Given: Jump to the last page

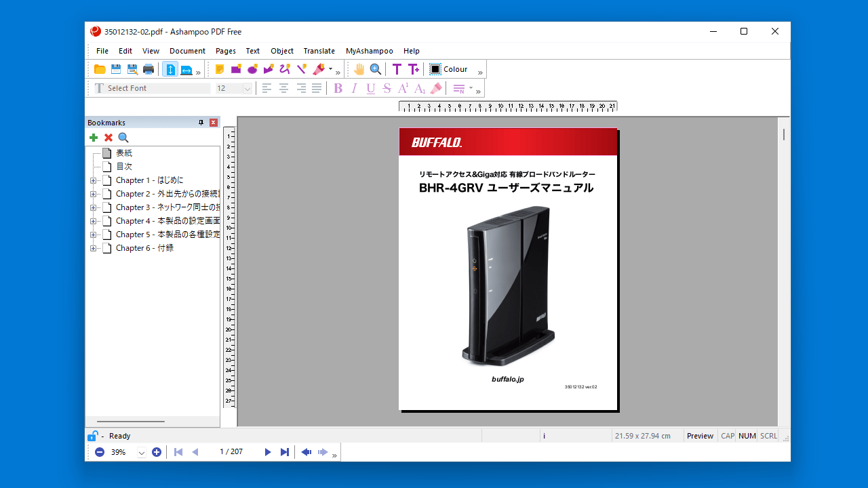Looking at the screenshot, I should pyautogui.click(x=285, y=452).
